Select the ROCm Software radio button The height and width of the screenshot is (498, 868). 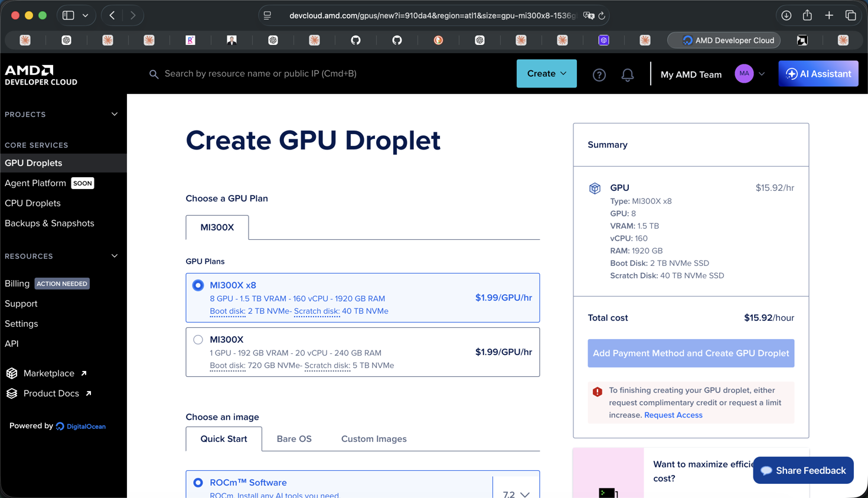[x=198, y=483]
